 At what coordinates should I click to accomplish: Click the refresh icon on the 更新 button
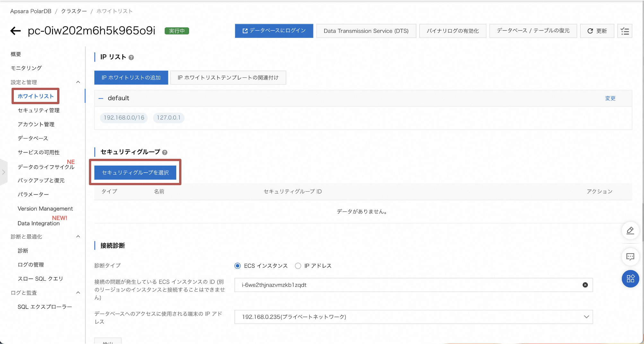pos(590,31)
